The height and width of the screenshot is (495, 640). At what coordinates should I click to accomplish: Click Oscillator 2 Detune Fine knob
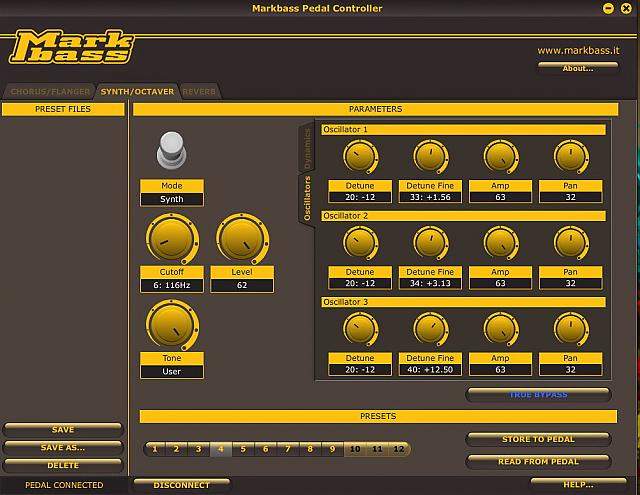coord(431,243)
